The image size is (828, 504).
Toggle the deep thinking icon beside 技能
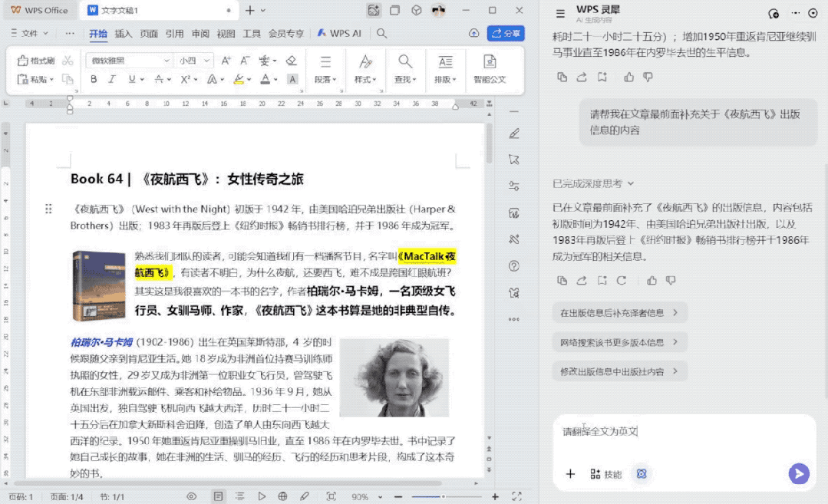[642, 474]
